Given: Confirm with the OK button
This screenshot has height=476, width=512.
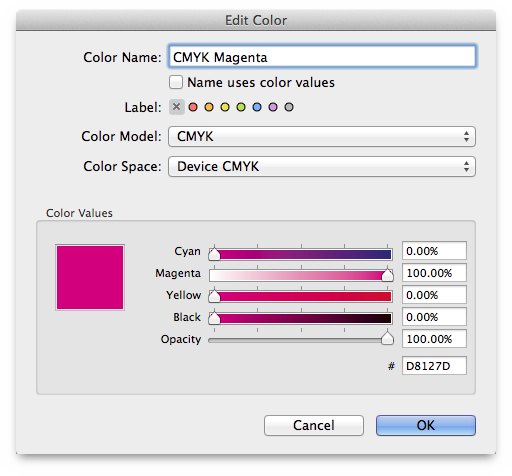Looking at the screenshot, I should click(x=426, y=425).
